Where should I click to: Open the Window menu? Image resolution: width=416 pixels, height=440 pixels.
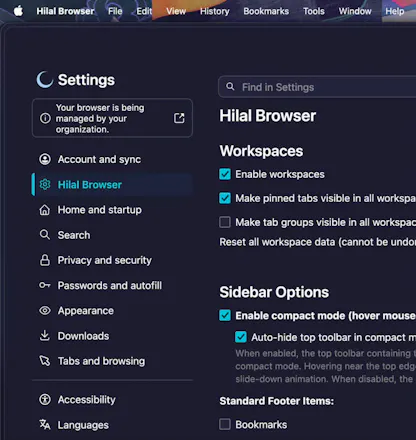(x=355, y=11)
